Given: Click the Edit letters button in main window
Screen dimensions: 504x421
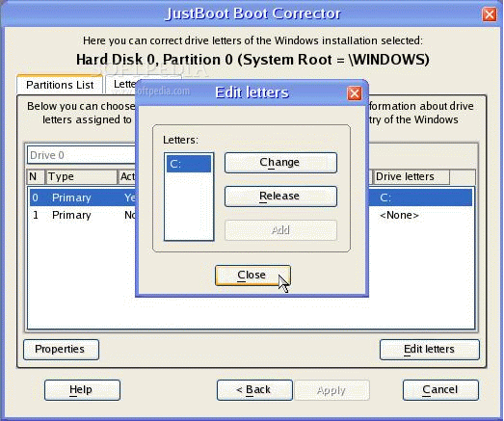Looking at the screenshot, I should tap(430, 350).
